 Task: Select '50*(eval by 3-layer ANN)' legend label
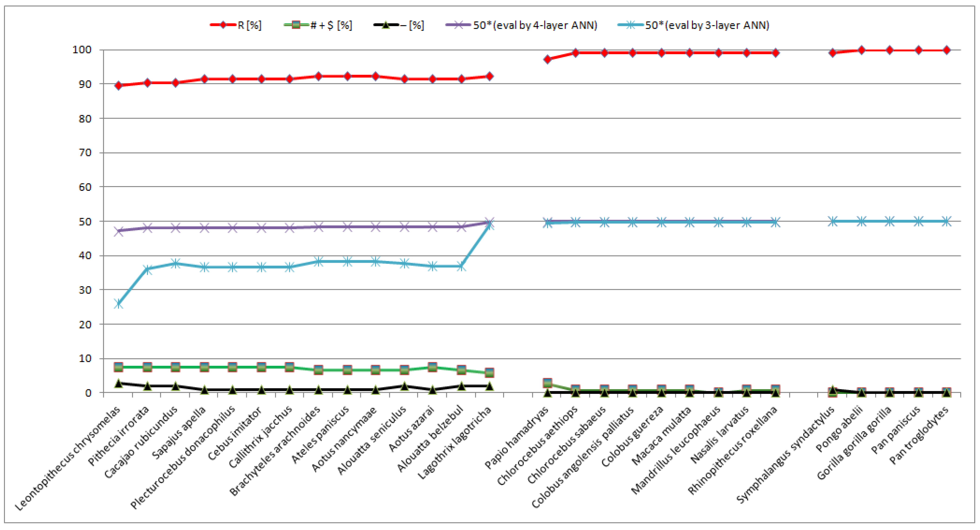coord(707,25)
